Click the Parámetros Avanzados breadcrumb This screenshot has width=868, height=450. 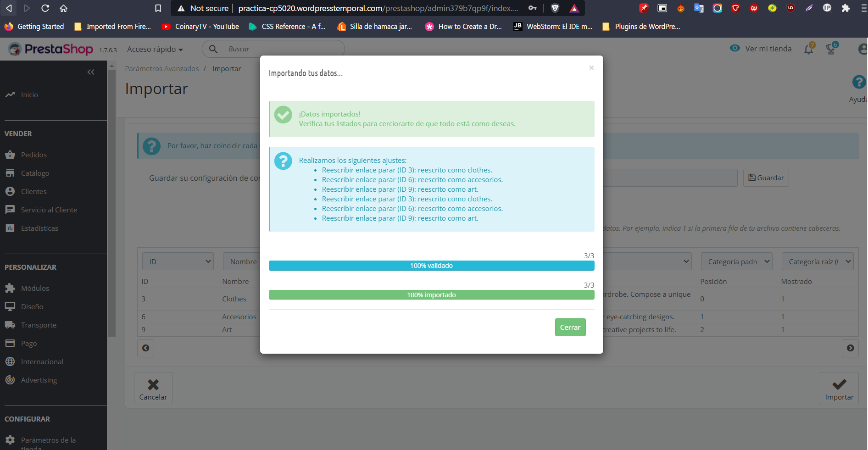(162, 69)
